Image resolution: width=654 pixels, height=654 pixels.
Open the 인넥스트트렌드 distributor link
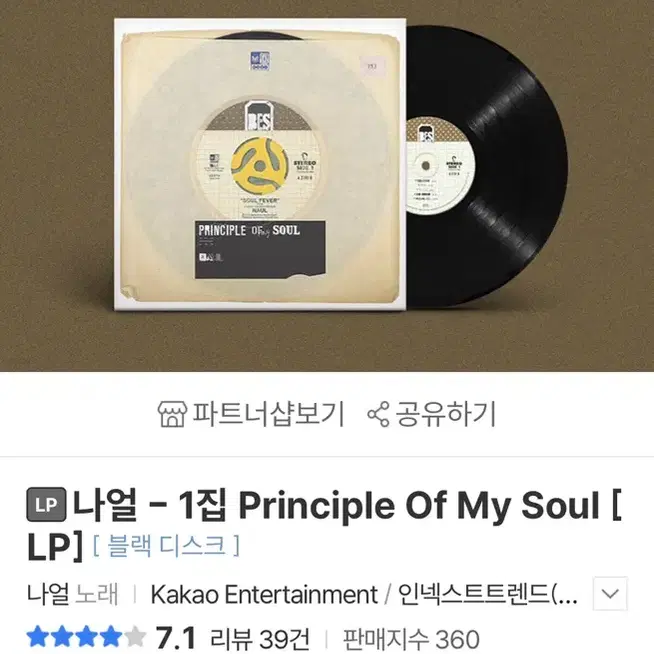click(x=488, y=594)
